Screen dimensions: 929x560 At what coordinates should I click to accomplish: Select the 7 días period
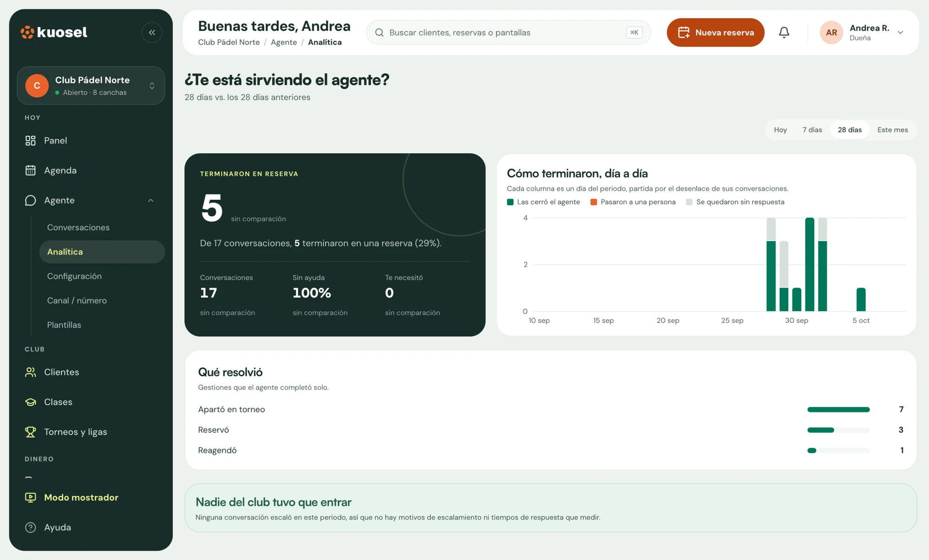812,130
